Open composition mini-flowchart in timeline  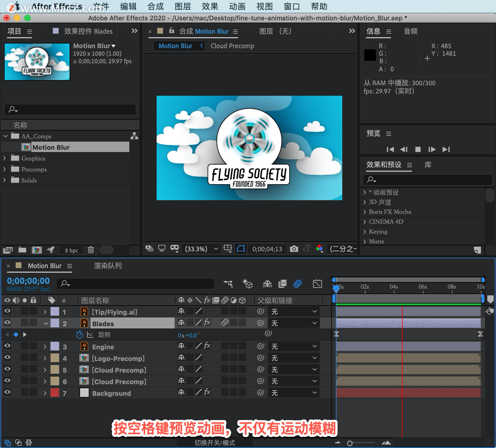[x=228, y=283]
